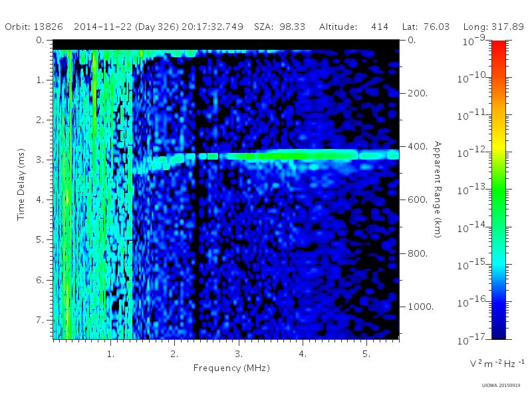Click the Apparent Range (km) axis label
The height and width of the screenshot is (399, 532).
point(438,190)
